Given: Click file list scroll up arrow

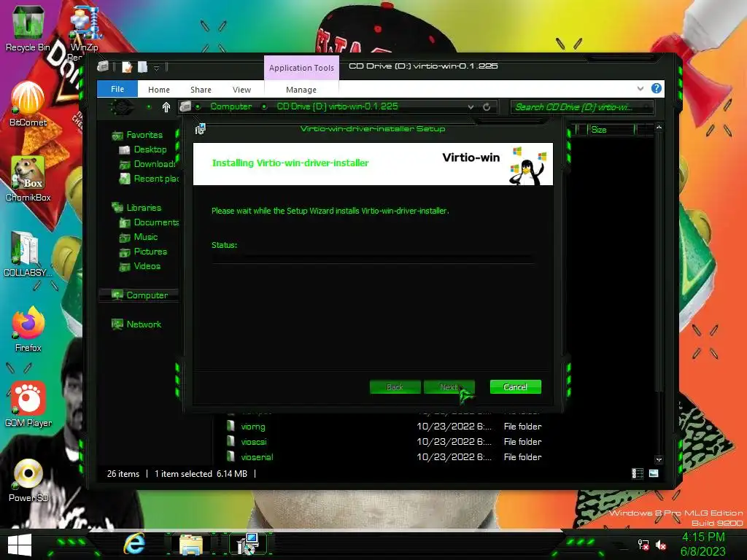Looking at the screenshot, I should (x=659, y=127).
